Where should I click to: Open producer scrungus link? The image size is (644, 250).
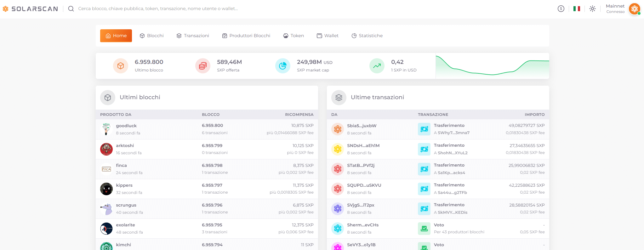[126, 205]
